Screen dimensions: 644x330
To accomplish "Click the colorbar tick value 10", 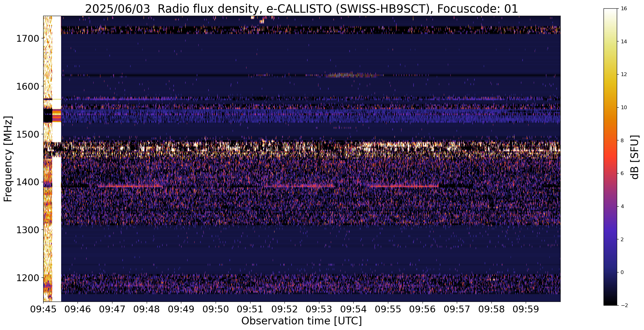I will (624, 108).
